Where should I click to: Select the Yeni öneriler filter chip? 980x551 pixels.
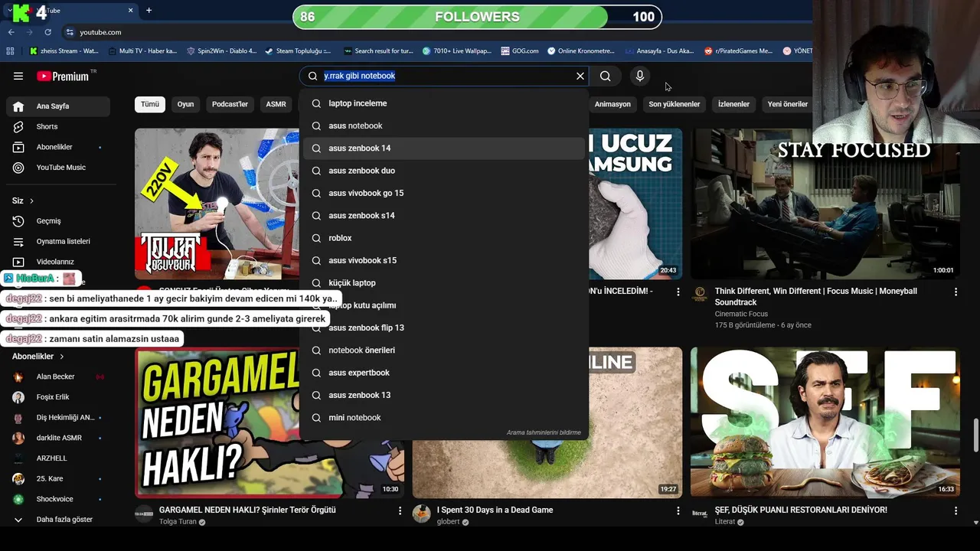pyautogui.click(x=788, y=104)
